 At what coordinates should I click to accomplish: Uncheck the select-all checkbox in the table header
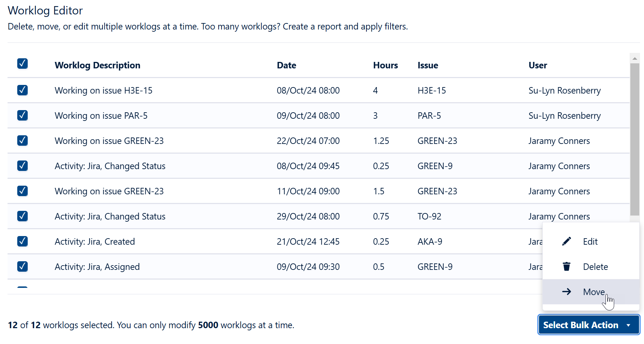coord(22,63)
